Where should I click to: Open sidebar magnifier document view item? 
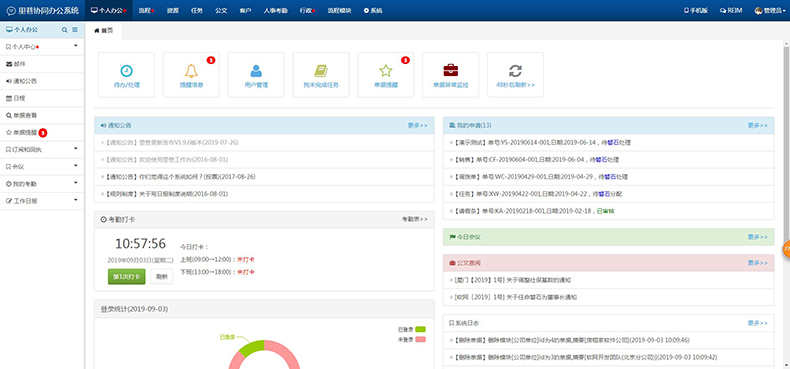41,115
